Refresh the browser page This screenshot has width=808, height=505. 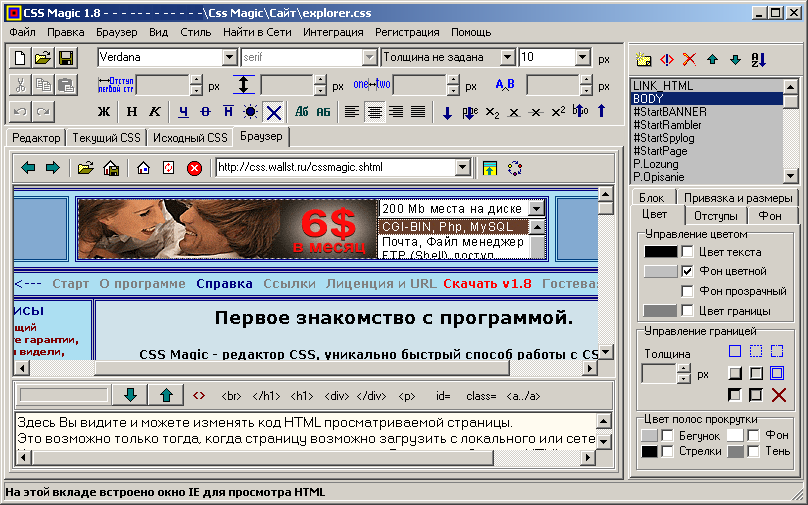pos(169,168)
